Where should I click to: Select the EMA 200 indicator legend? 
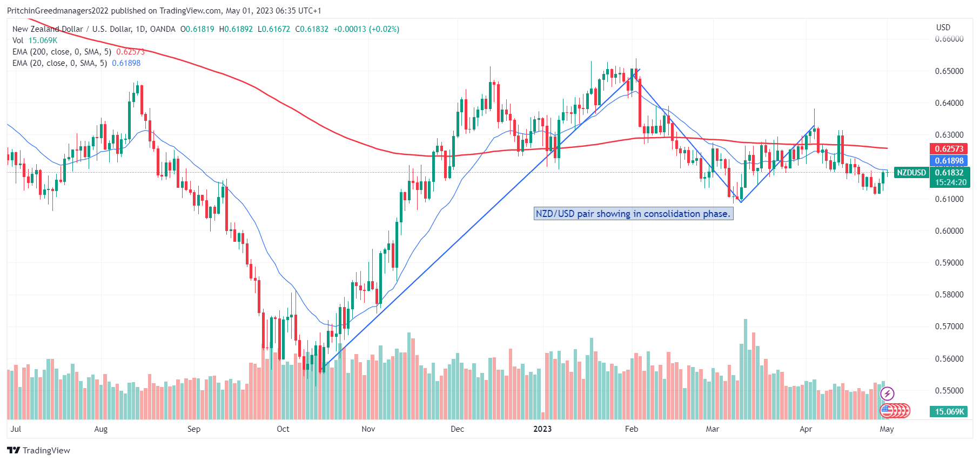point(78,52)
